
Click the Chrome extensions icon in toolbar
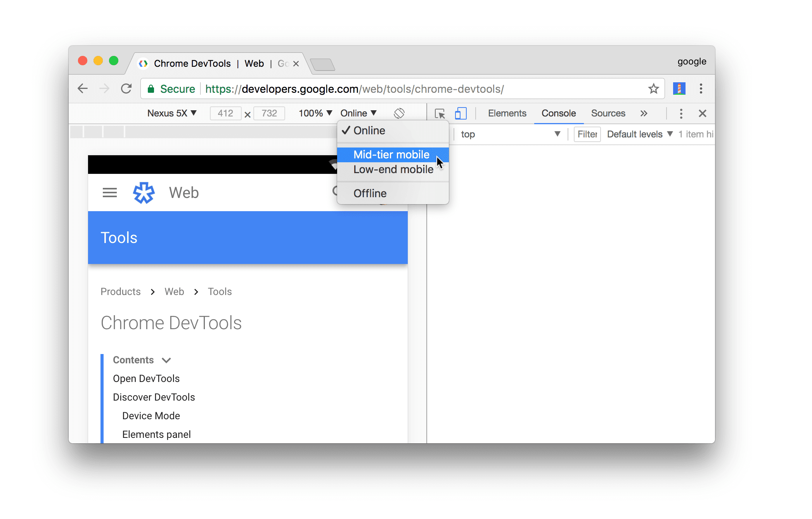pyautogui.click(x=679, y=89)
